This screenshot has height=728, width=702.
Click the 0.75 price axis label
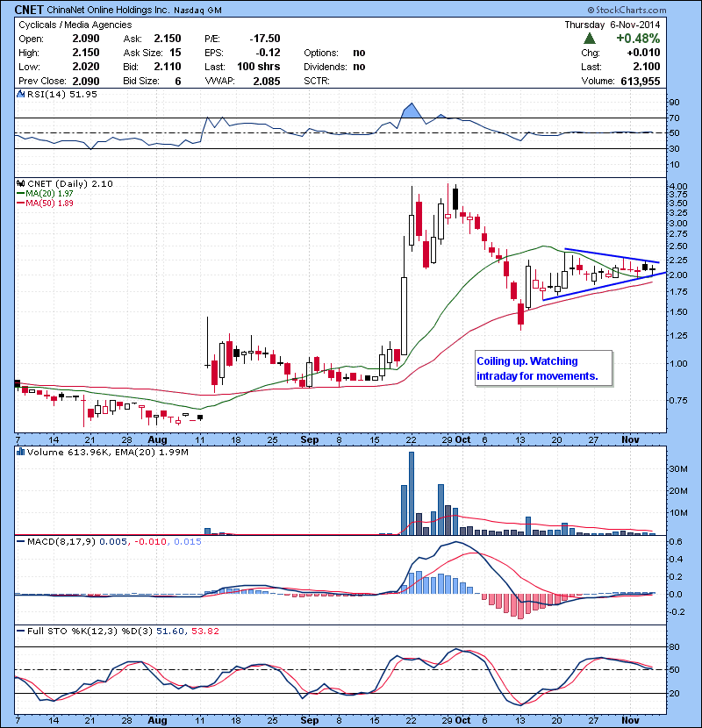pos(679,400)
